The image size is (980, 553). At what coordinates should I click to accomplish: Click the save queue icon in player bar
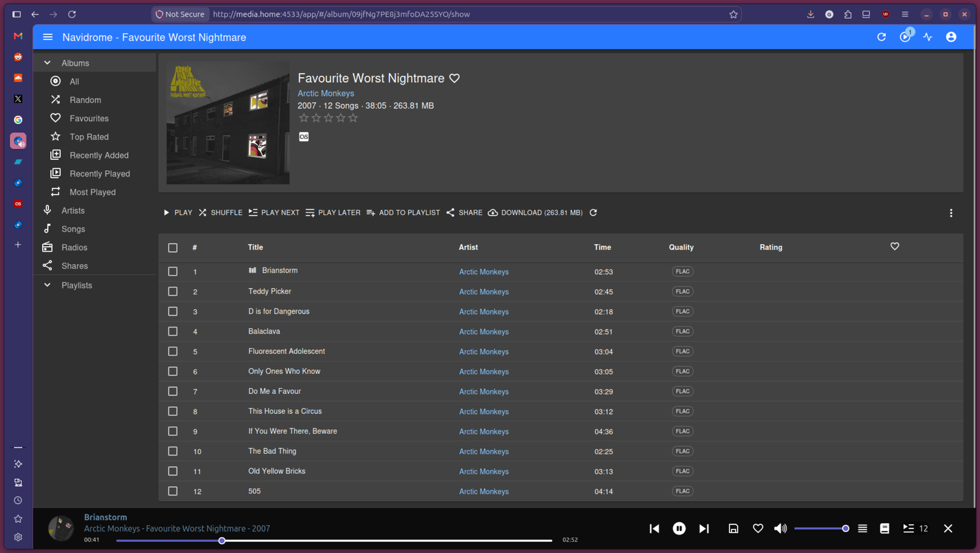(733, 529)
